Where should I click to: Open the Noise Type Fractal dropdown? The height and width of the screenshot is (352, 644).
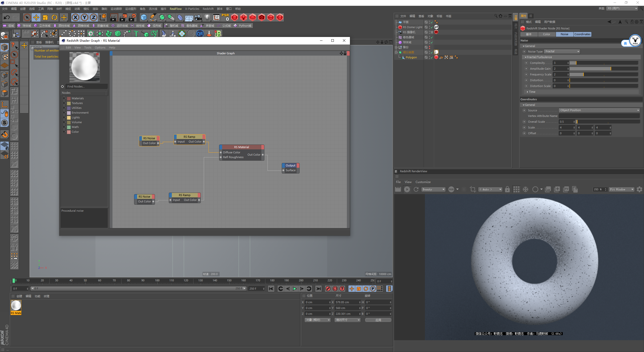[x=562, y=52]
